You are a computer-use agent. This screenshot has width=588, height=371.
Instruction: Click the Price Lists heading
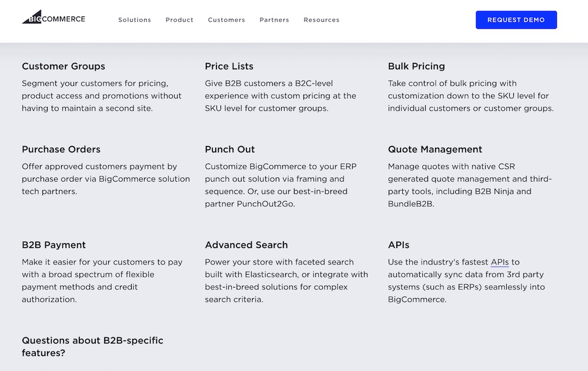click(229, 66)
